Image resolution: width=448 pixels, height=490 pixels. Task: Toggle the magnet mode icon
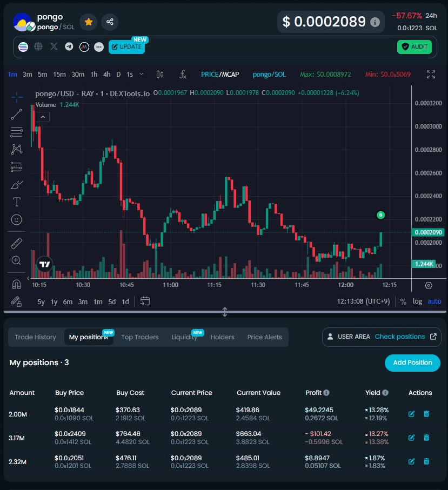(x=17, y=284)
